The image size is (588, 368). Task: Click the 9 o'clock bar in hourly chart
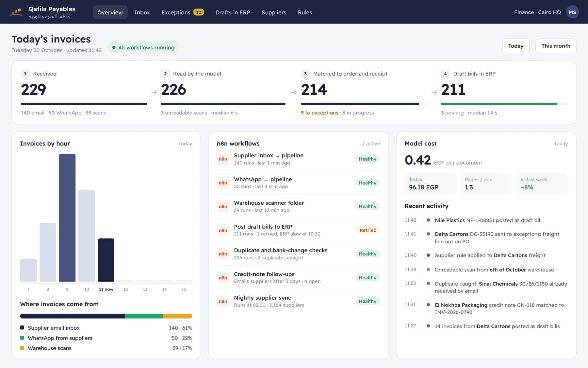[x=67, y=218]
